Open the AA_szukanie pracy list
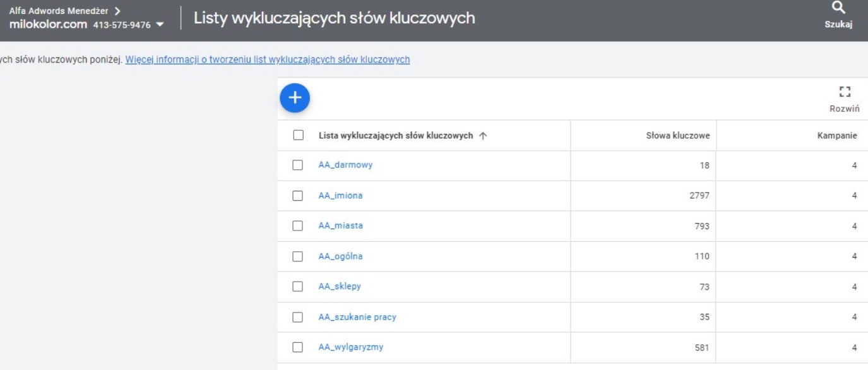This screenshot has width=868, height=370. click(357, 317)
